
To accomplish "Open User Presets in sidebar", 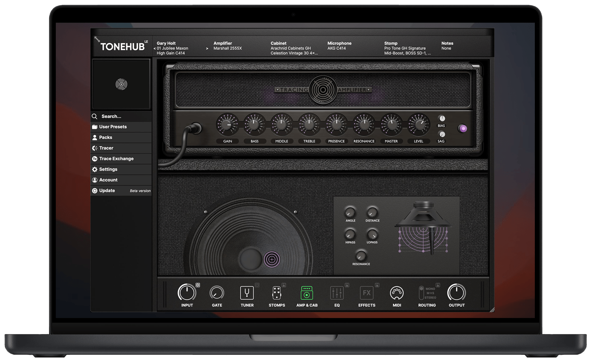I will [121, 127].
